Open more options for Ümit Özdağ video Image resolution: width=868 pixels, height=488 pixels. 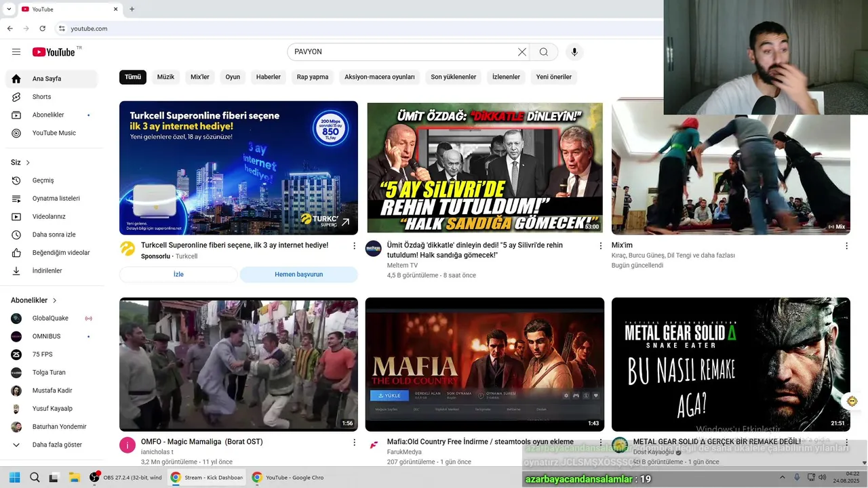(x=600, y=246)
